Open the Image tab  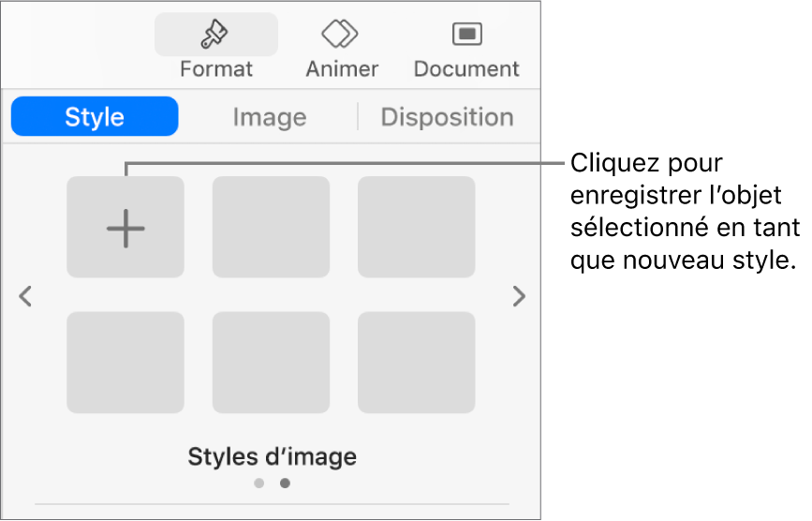(x=270, y=117)
